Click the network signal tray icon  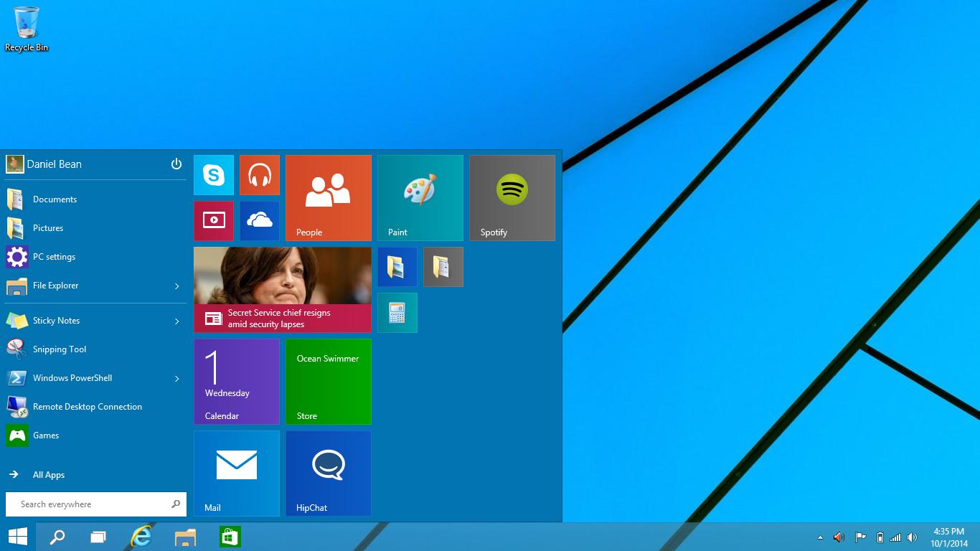(x=895, y=537)
